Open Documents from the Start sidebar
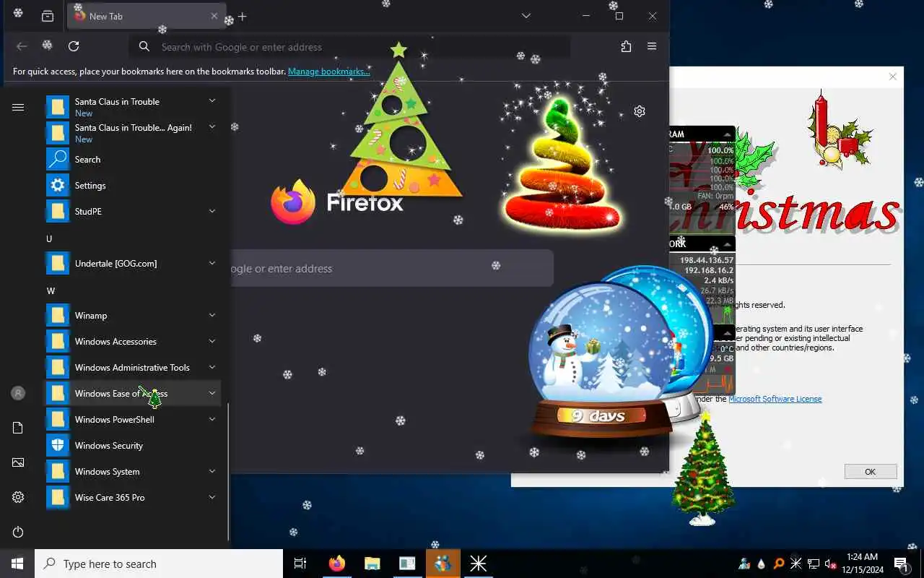924x578 pixels. click(18, 428)
